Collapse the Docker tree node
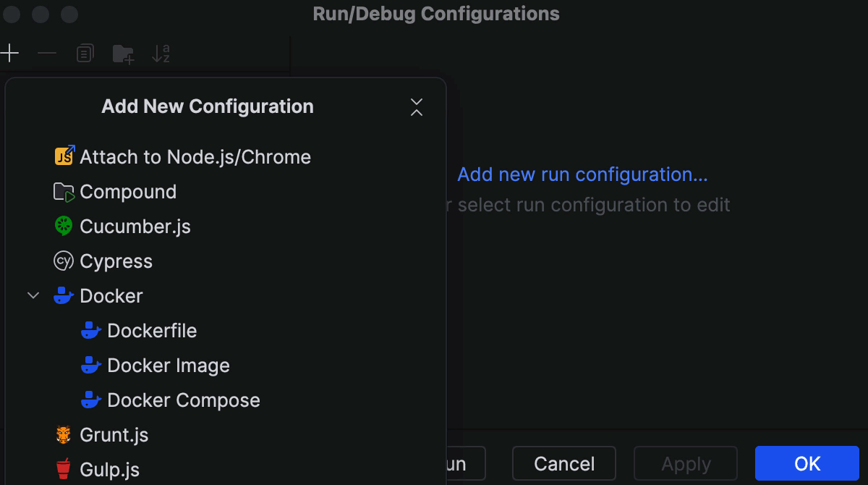 (32, 295)
